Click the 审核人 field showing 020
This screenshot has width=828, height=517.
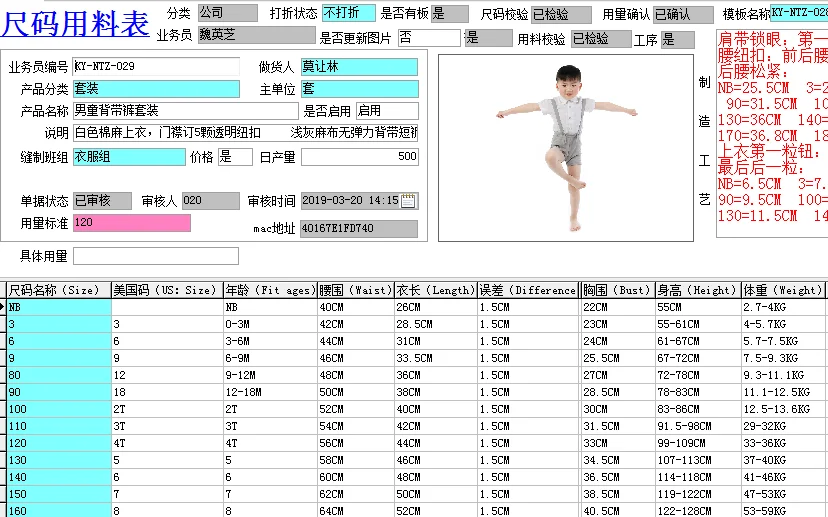point(211,201)
